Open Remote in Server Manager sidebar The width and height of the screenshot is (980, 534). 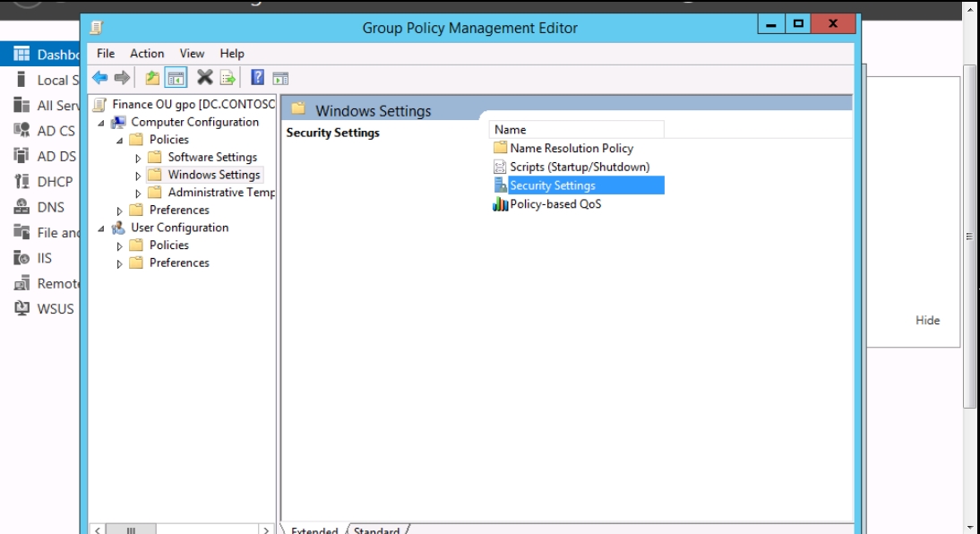tap(47, 283)
